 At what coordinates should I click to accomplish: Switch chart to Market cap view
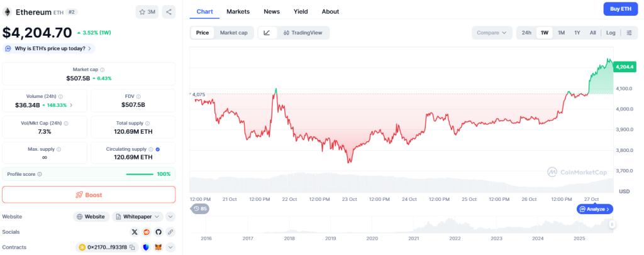(x=233, y=33)
